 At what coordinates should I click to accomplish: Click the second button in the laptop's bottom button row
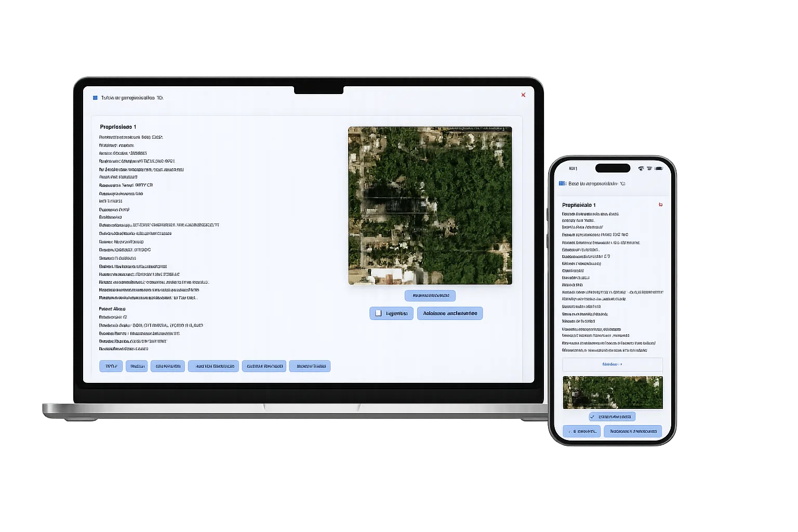(137, 366)
